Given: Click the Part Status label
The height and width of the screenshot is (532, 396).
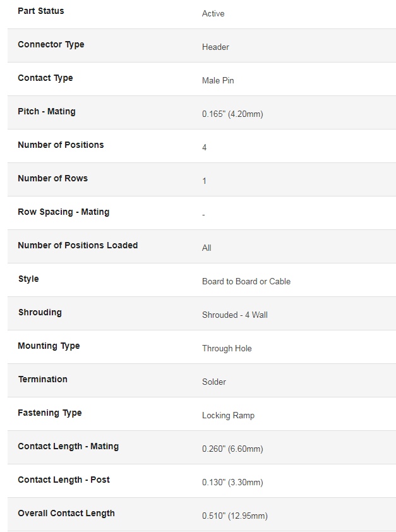Looking at the screenshot, I should tap(40, 11).
